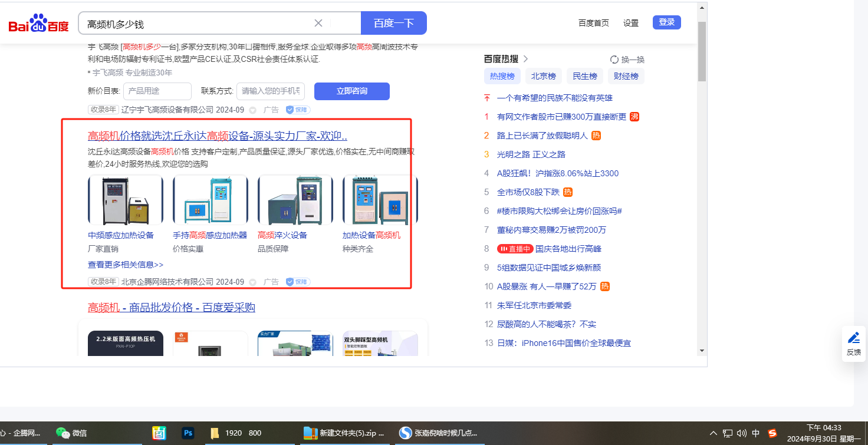Click 查看更多相关信息>> link
This screenshot has width=868, height=445.
[126, 265]
